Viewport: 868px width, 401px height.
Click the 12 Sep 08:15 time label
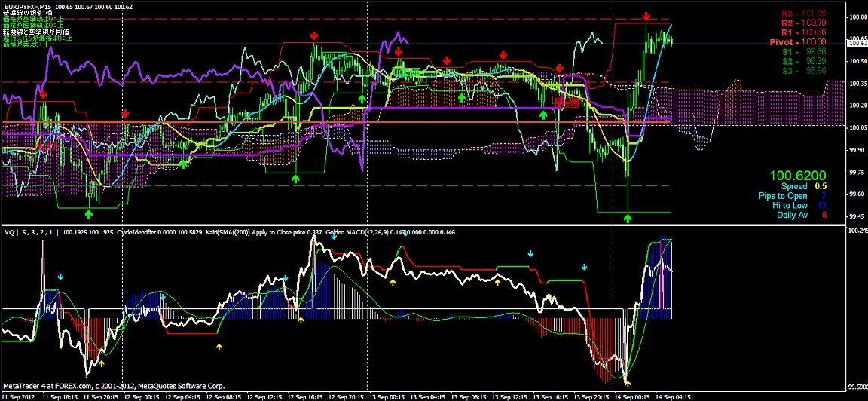tap(225, 397)
